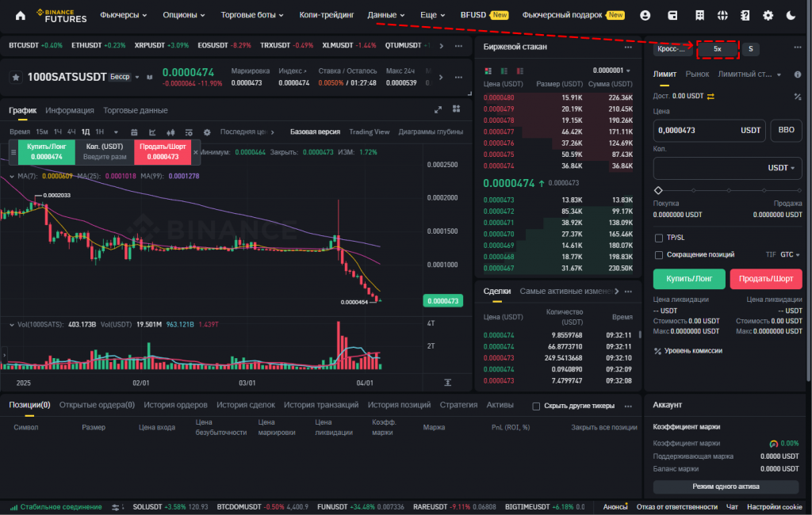Click the red Продать/Шорт order button
The image size is (812, 515).
click(766, 279)
